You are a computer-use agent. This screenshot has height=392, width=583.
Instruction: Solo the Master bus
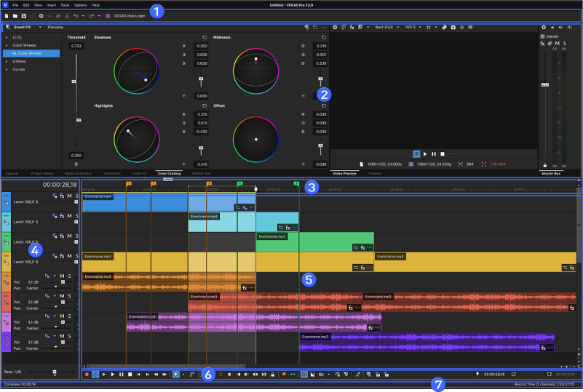(x=566, y=43)
